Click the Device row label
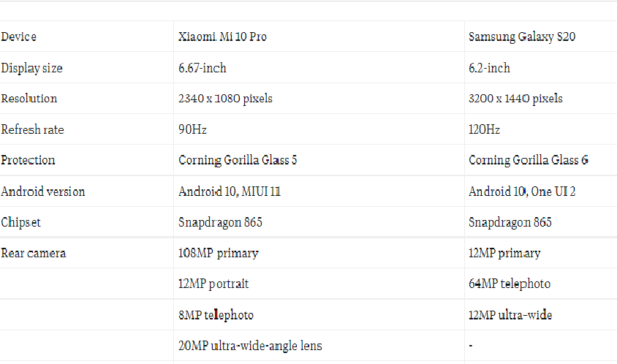Screen dimensions: 617x364 click(19, 37)
